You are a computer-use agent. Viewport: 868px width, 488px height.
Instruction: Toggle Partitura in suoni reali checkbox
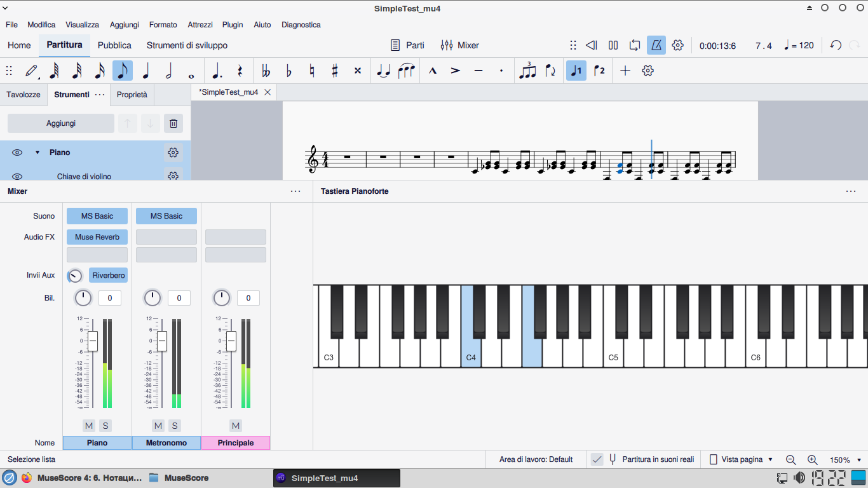pos(597,459)
